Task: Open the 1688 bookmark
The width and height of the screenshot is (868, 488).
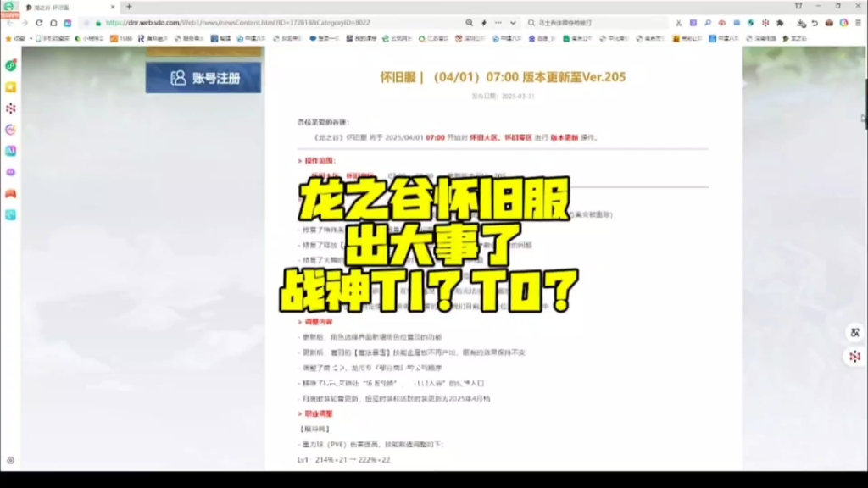Action: [121, 39]
